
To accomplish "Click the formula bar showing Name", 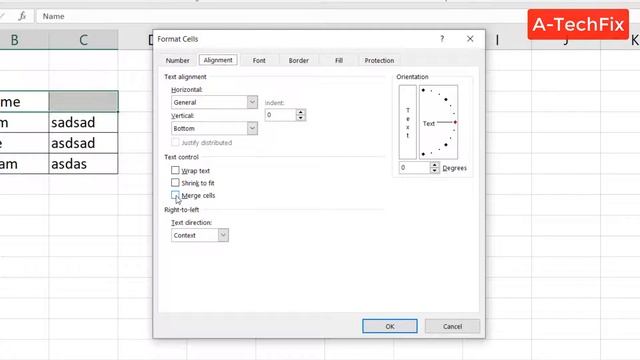I will tap(282, 16).
